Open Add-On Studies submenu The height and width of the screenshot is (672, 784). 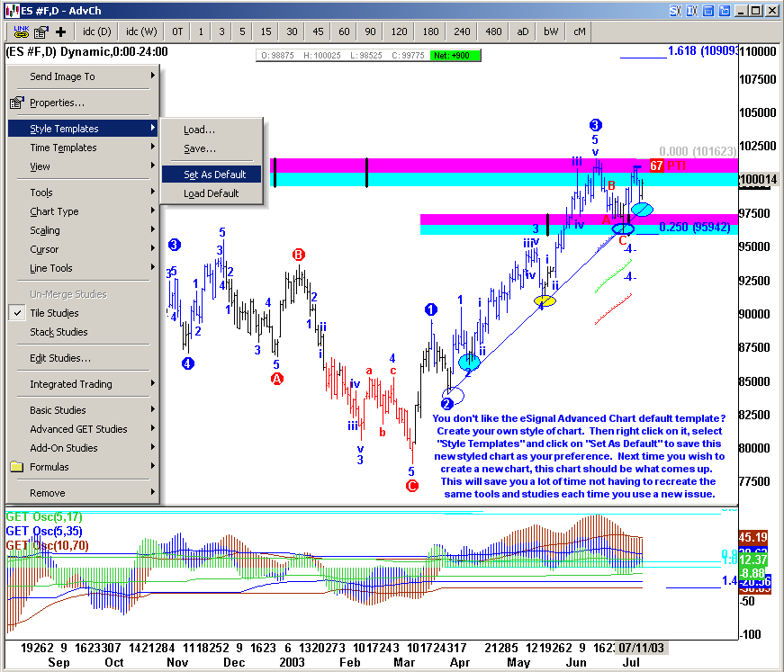point(83,448)
